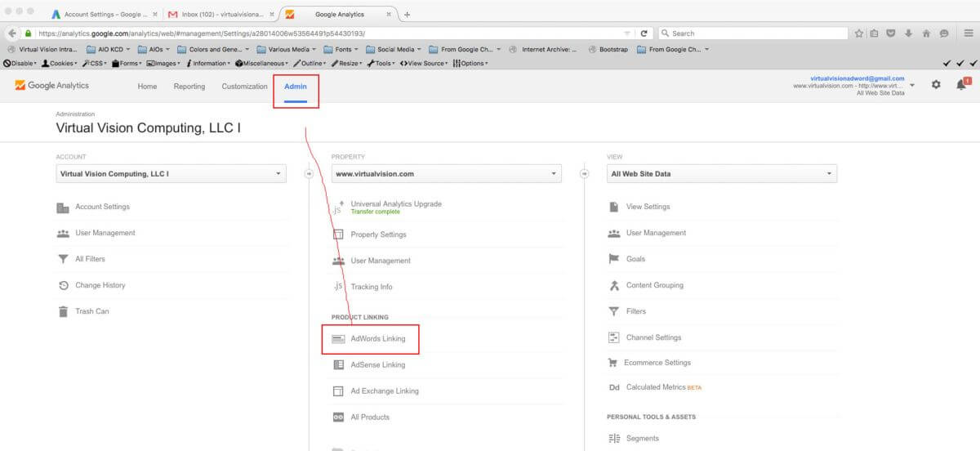
Task: Click the browser Search field
Action: (751, 33)
